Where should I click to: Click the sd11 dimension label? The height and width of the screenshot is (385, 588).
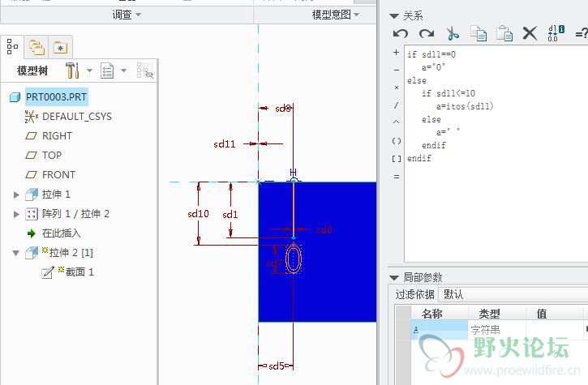coord(225,144)
